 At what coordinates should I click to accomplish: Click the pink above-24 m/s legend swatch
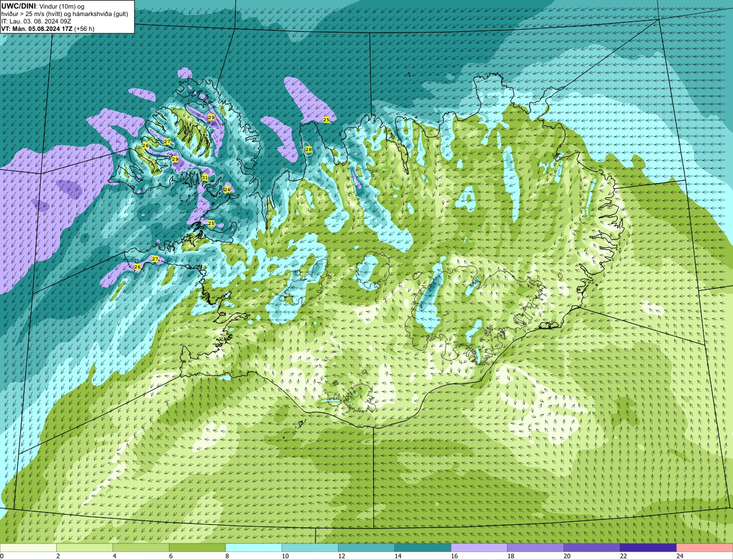(x=705, y=547)
